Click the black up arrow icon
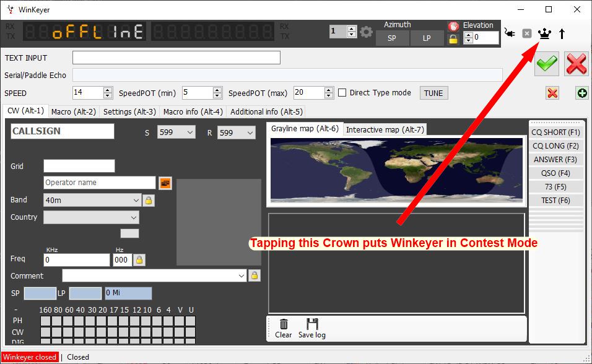 (562, 33)
